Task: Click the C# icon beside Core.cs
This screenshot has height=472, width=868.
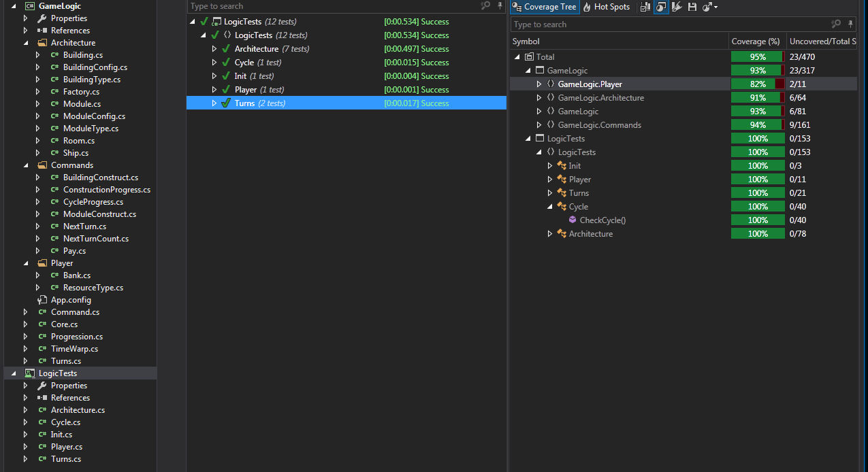Action: pyautogui.click(x=42, y=324)
